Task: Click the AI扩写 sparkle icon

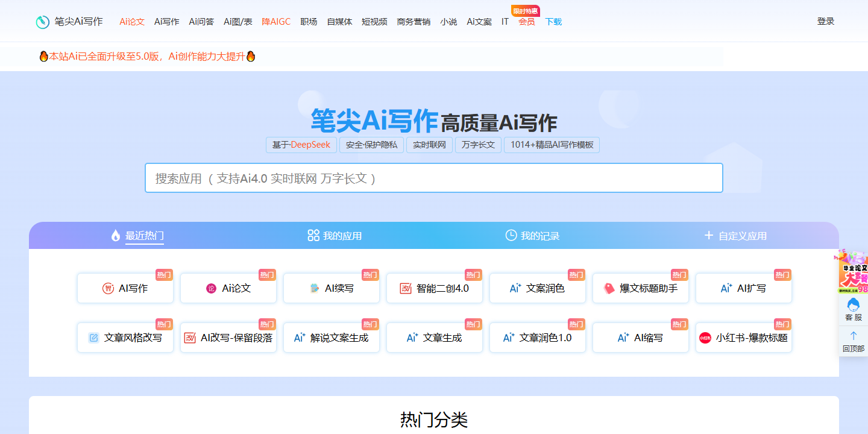Action: [726, 289]
